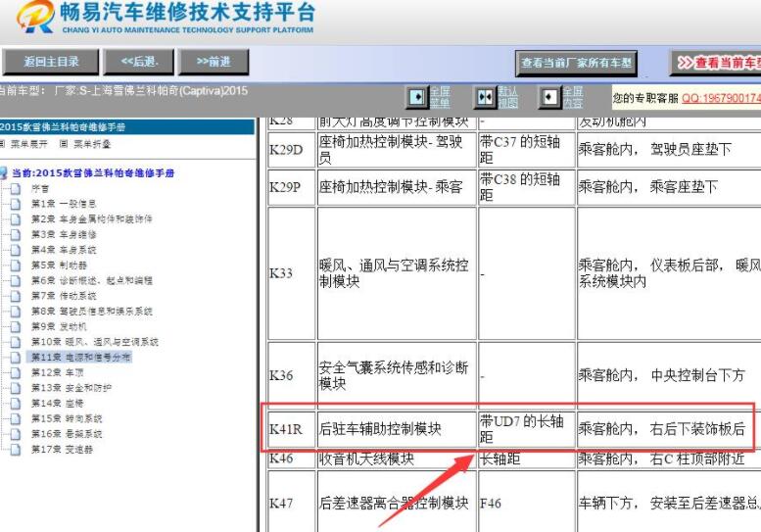
Task: Go back with <<后退 button
Action: coord(140,62)
